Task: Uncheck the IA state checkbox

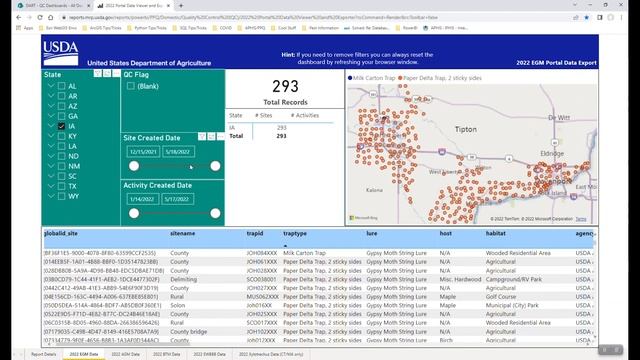Action: click(61, 126)
